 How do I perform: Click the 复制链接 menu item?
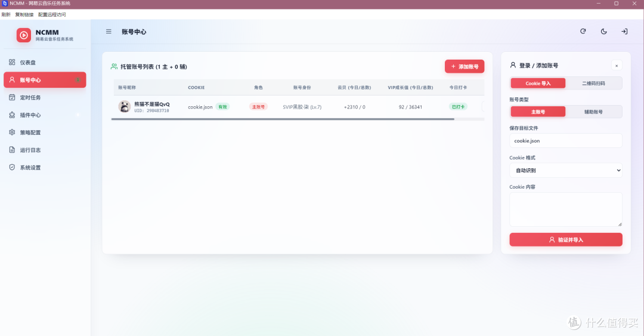tap(24, 14)
